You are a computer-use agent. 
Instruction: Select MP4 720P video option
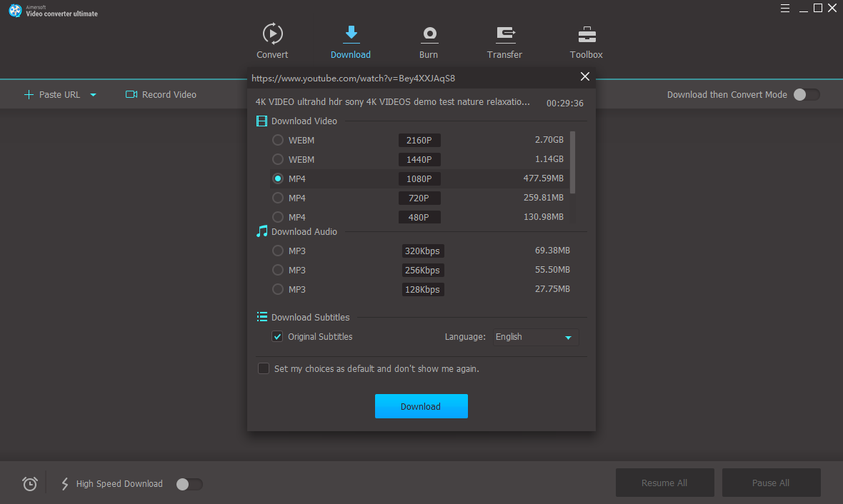click(277, 198)
